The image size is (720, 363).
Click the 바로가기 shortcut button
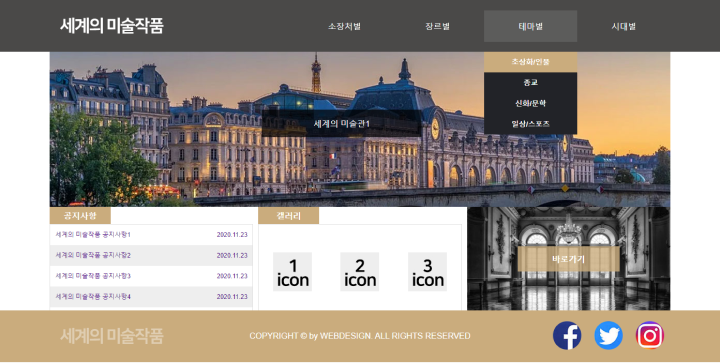click(x=568, y=259)
